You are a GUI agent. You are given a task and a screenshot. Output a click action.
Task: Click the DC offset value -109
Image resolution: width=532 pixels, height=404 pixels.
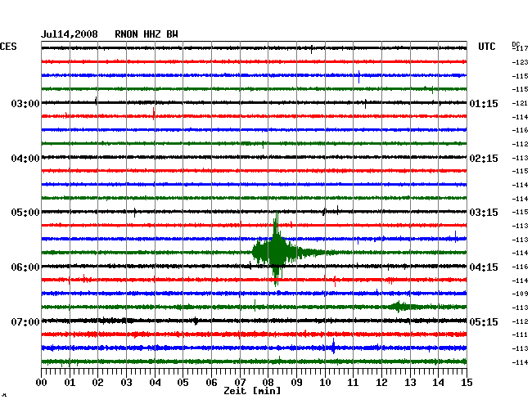tap(520, 294)
